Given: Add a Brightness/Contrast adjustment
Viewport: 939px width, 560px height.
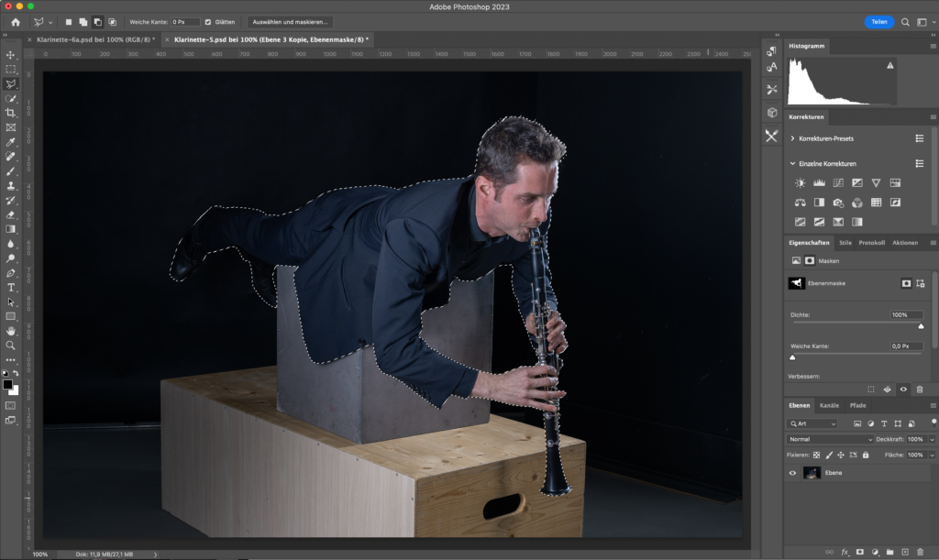Looking at the screenshot, I should (800, 183).
